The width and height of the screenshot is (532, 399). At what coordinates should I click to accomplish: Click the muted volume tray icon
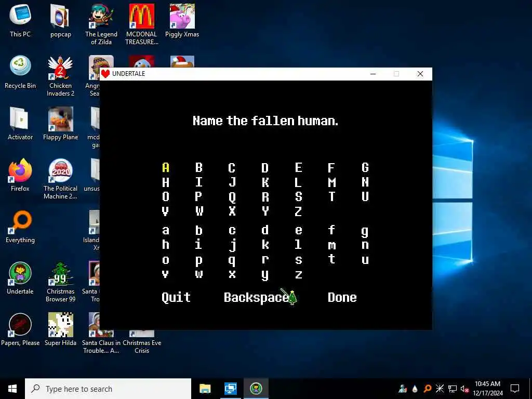click(x=464, y=389)
